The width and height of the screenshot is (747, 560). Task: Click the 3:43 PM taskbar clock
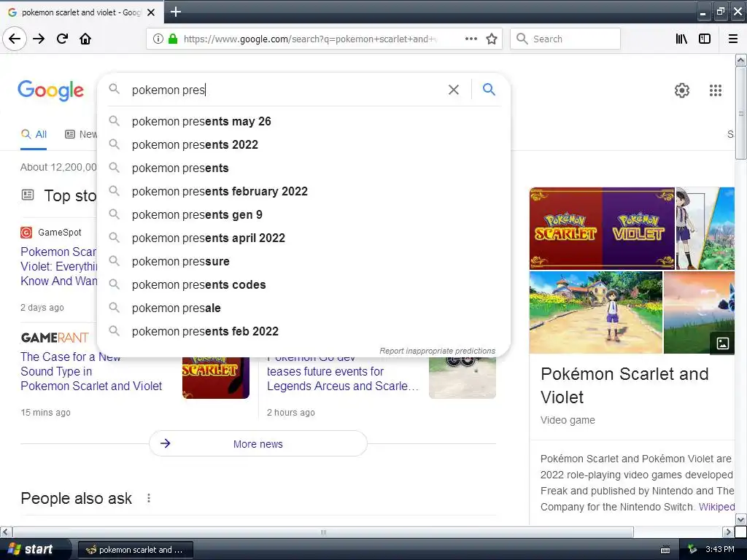(720, 549)
